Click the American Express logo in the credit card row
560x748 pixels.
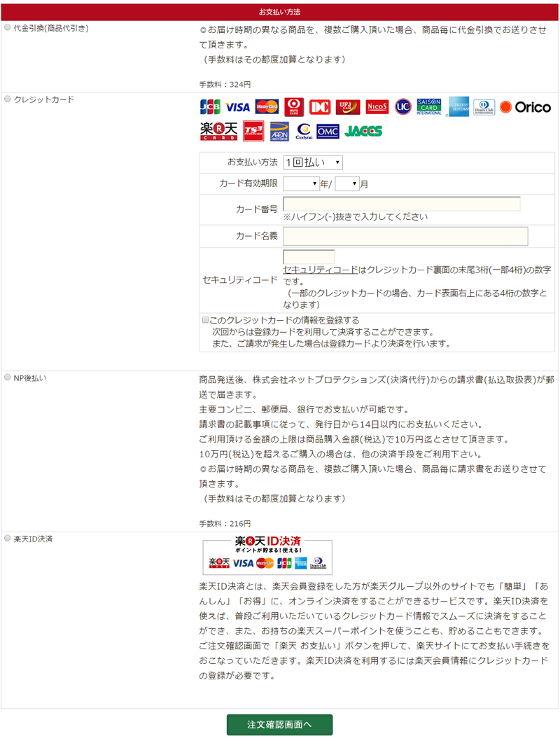459,107
